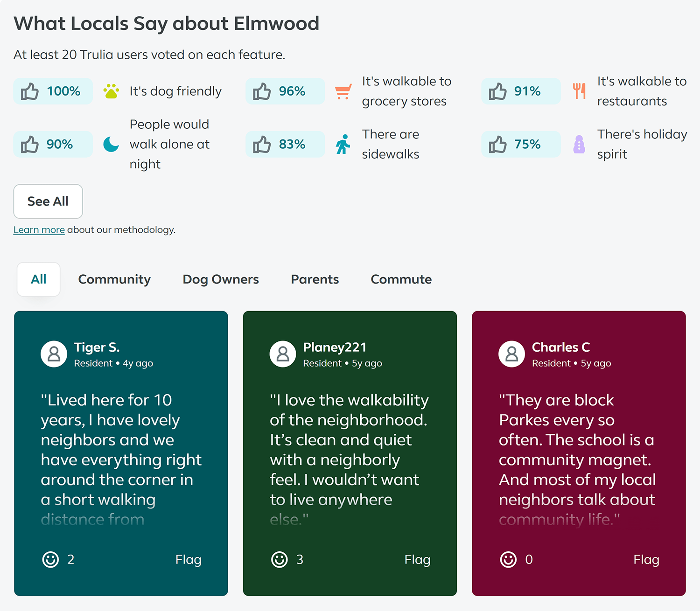Click the grocery cart icon
700x611 pixels.
[x=343, y=91]
